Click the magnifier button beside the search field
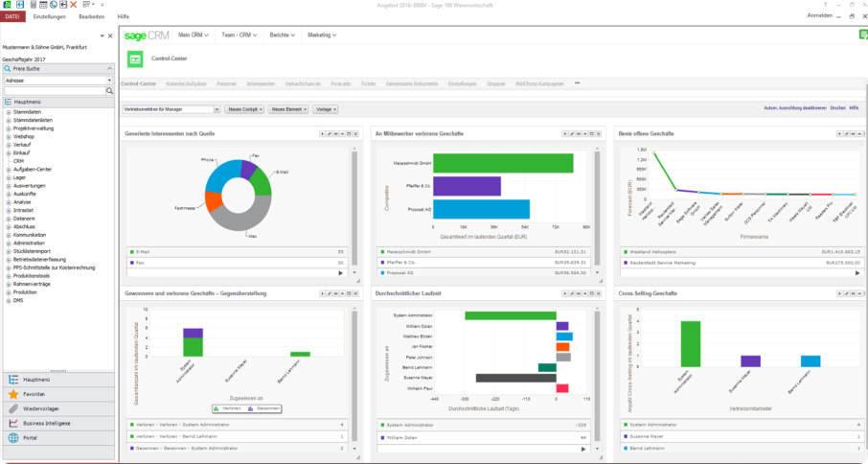This screenshot has height=464, width=868. click(x=109, y=91)
